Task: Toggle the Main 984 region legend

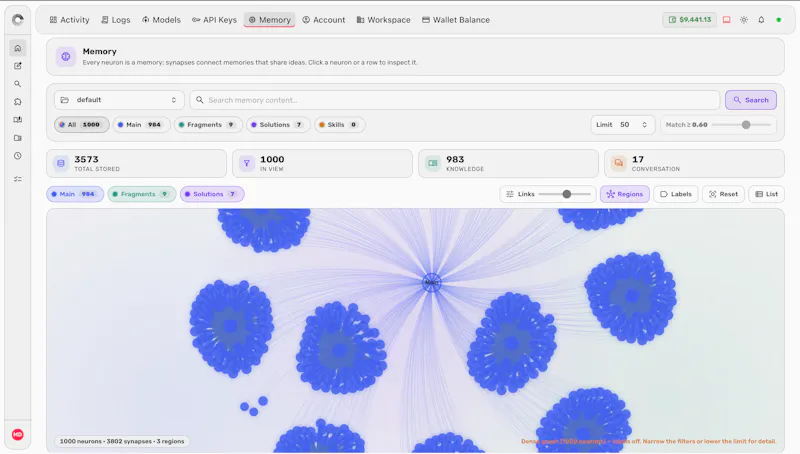Action: 75,194
